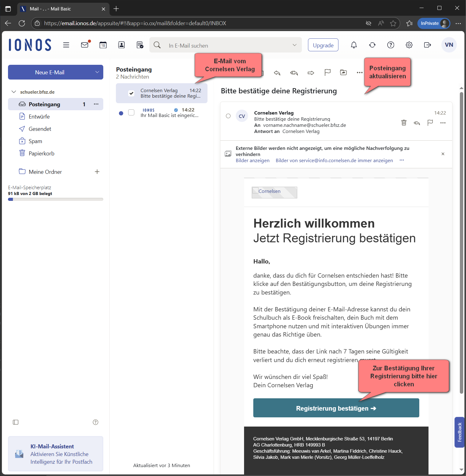Click the Bilder anzeigen link
Image resolution: width=466 pixels, height=476 pixels.
(x=252, y=161)
